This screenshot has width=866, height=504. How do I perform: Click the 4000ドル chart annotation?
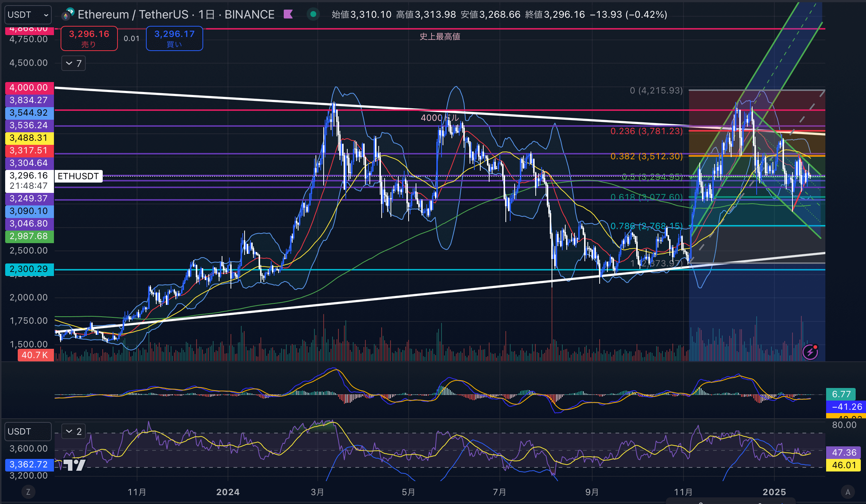tap(440, 118)
